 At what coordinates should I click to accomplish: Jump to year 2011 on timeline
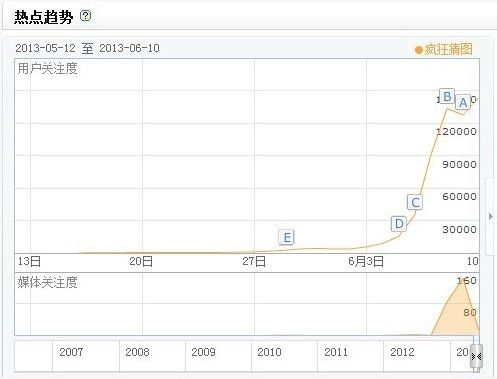(336, 352)
